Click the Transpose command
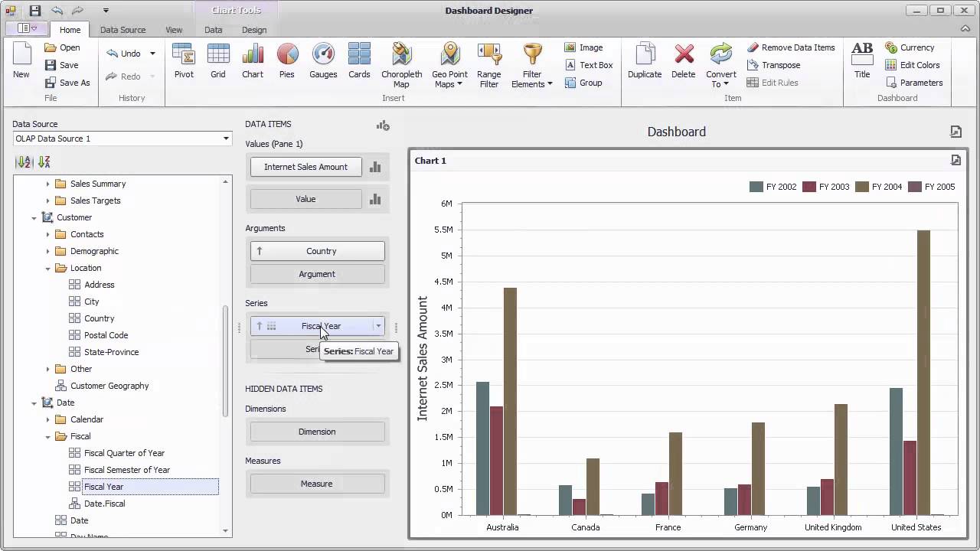Viewport: 980px width, 551px height. (773, 65)
